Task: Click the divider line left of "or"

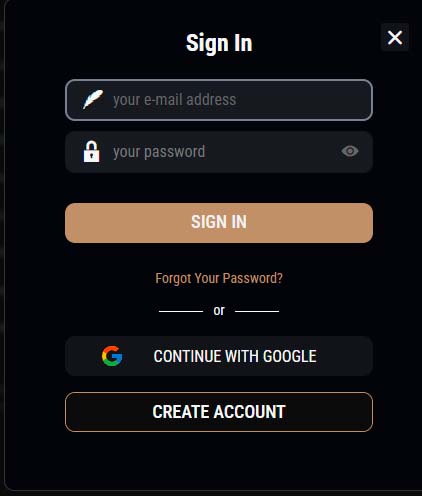Action: [181, 311]
